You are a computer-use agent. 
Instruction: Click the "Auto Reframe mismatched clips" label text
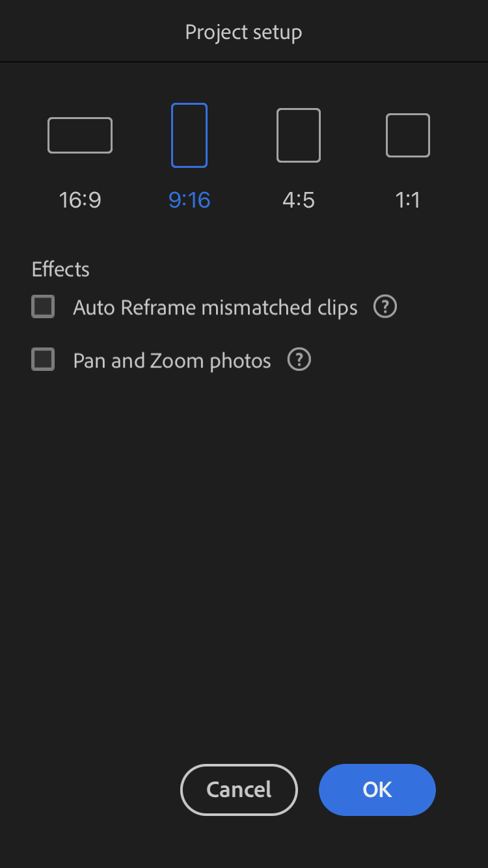pos(215,307)
